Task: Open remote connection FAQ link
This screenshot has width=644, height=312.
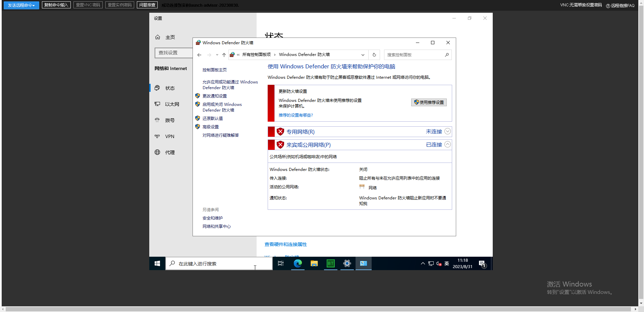Action: coord(620,6)
